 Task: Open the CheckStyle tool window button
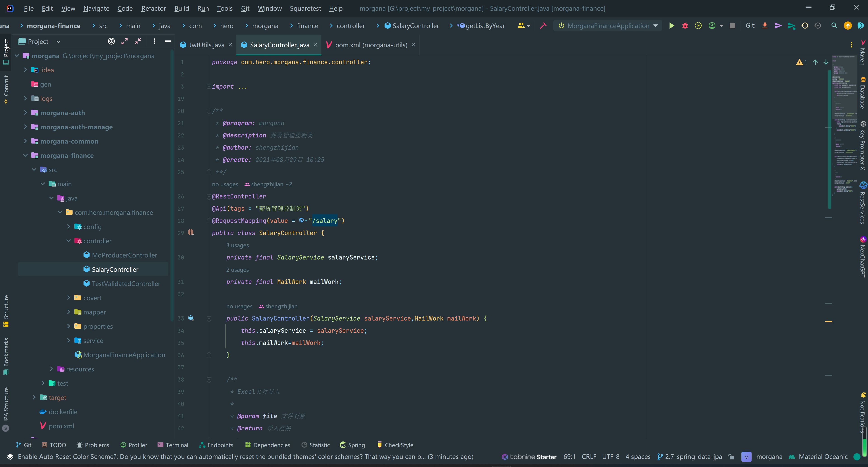pyautogui.click(x=395, y=445)
